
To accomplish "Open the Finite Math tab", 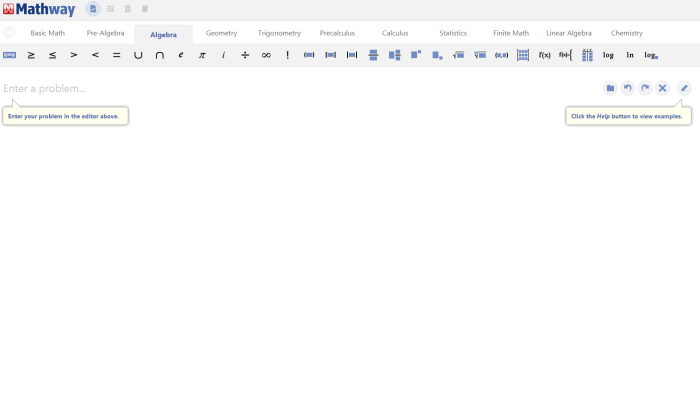I will tap(511, 33).
